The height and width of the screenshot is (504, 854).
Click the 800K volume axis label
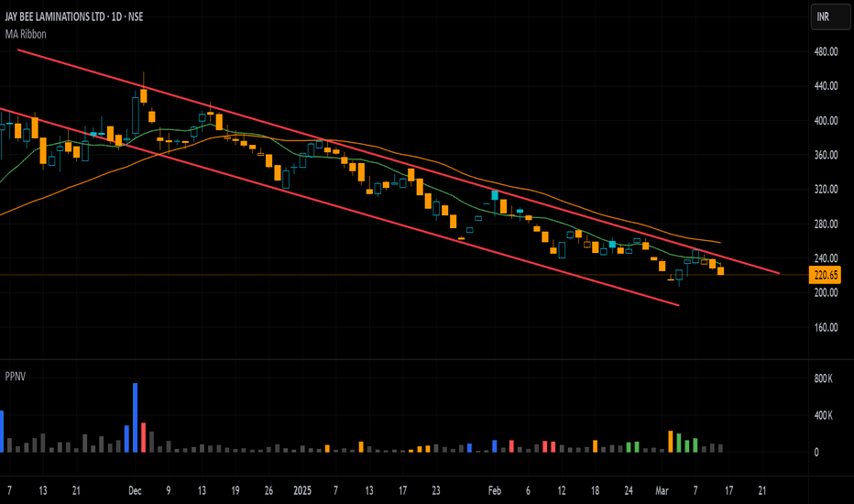pyautogui.click(x=823, y=378)
